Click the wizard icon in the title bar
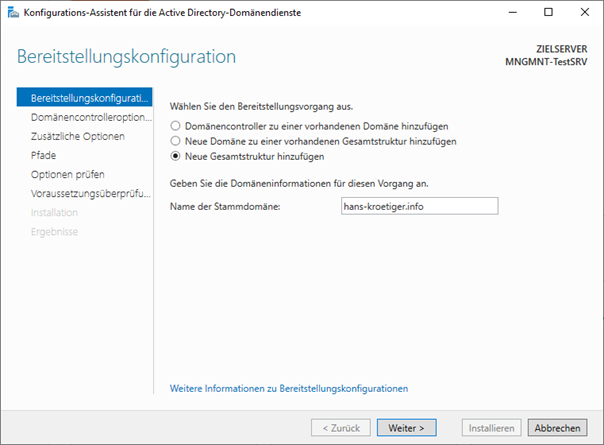The image size is (604, 445). [x=11, y=12]
